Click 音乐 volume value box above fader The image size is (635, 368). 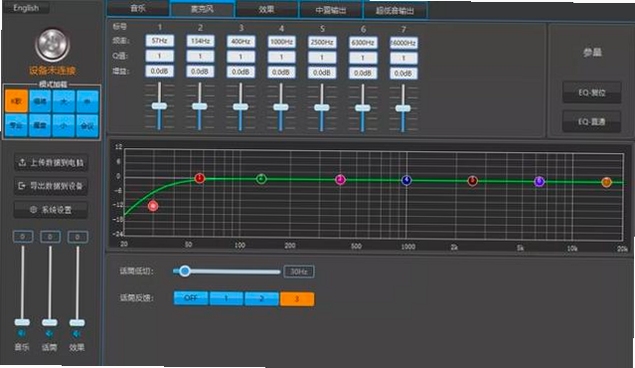[23, 236]
